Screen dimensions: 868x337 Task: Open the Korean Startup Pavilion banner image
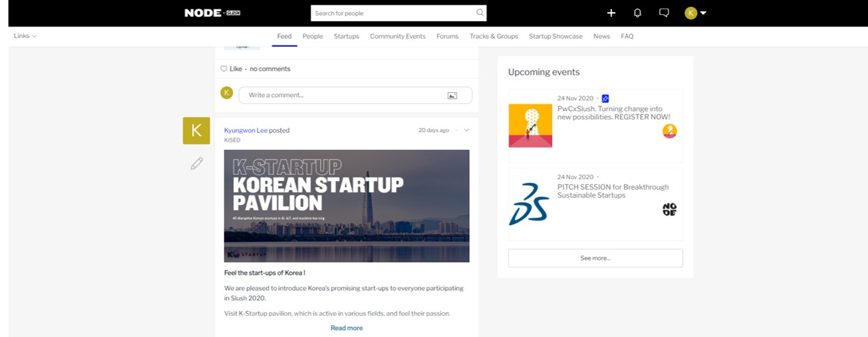(347, 205)
